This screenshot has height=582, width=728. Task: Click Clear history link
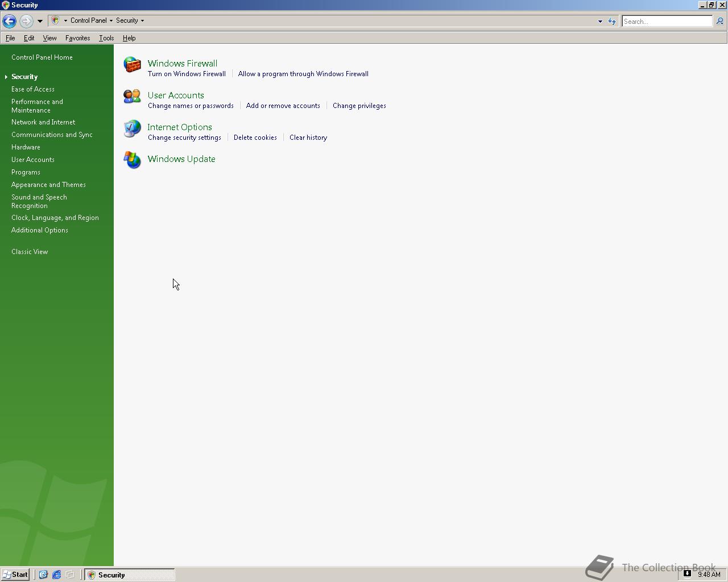[x=308, y=138]
